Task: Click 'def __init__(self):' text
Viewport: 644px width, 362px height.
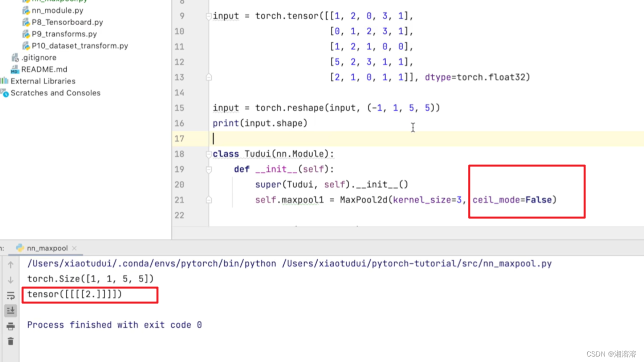Action: 284,169
